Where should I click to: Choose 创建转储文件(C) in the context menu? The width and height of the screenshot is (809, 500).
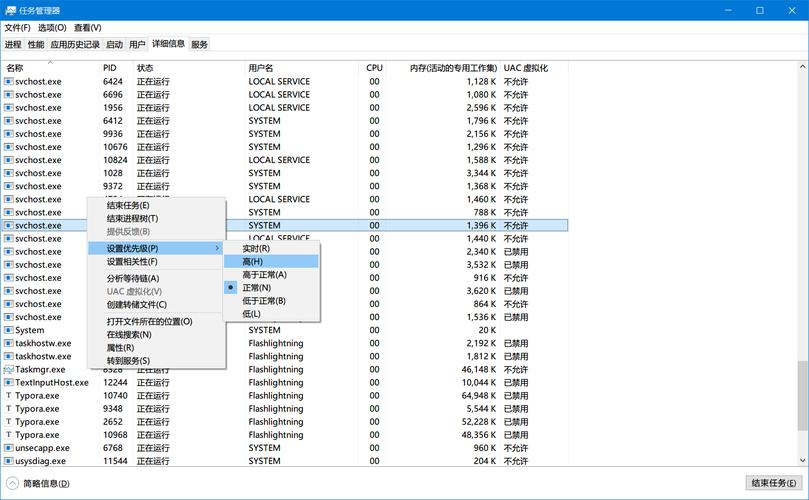(x=157, y=304)
